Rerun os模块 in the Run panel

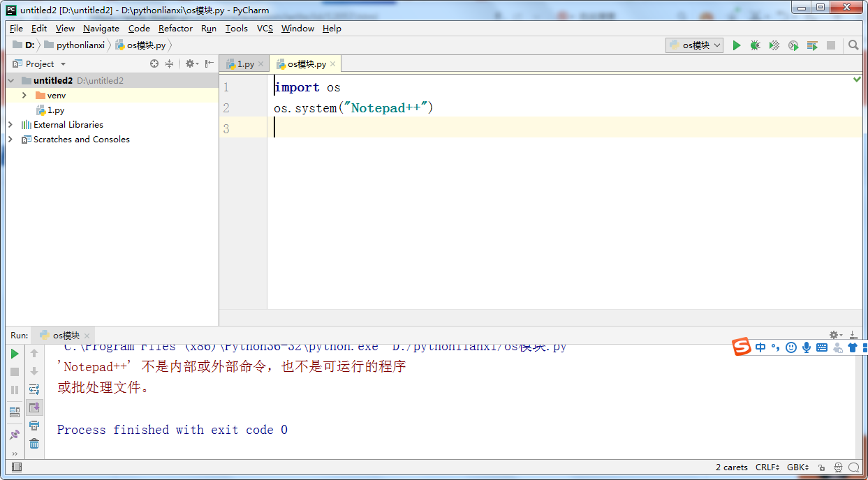15,354
